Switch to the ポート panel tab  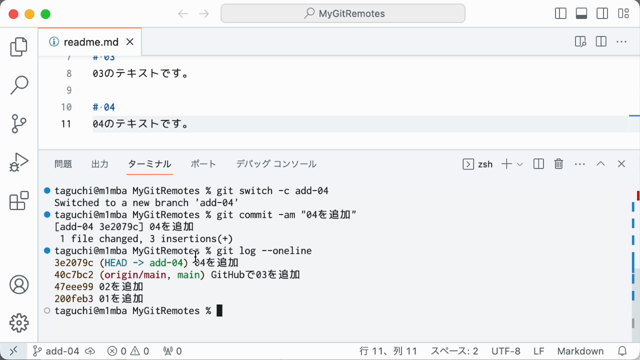click(x=203, y=164)
